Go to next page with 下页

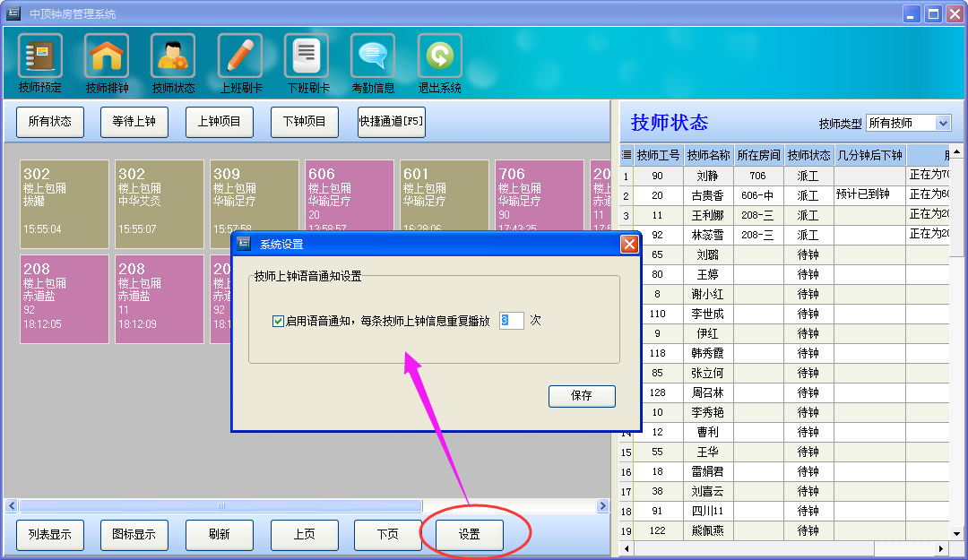tap(388, 535)
